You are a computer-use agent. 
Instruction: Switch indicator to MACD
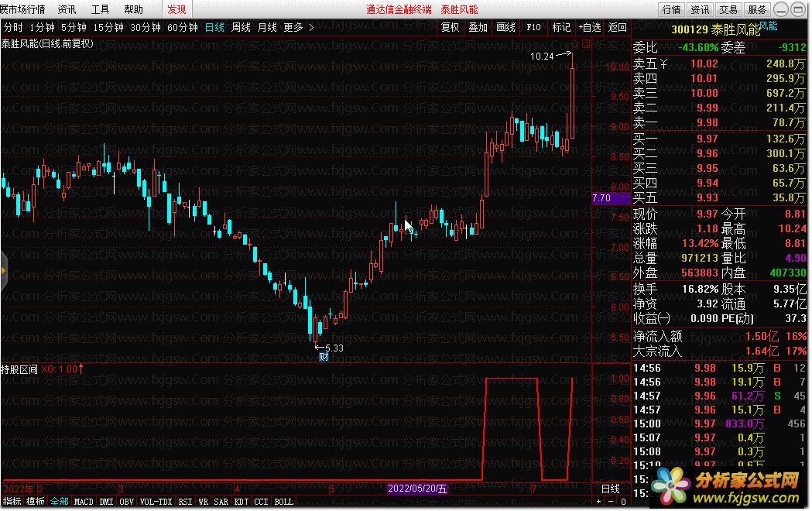click(84, 501)
